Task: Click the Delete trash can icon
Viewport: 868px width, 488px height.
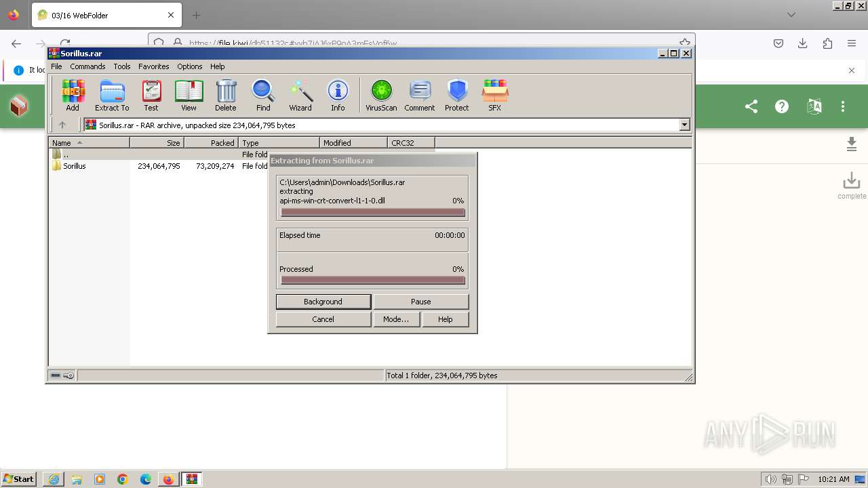Action: tap(226, 95)
